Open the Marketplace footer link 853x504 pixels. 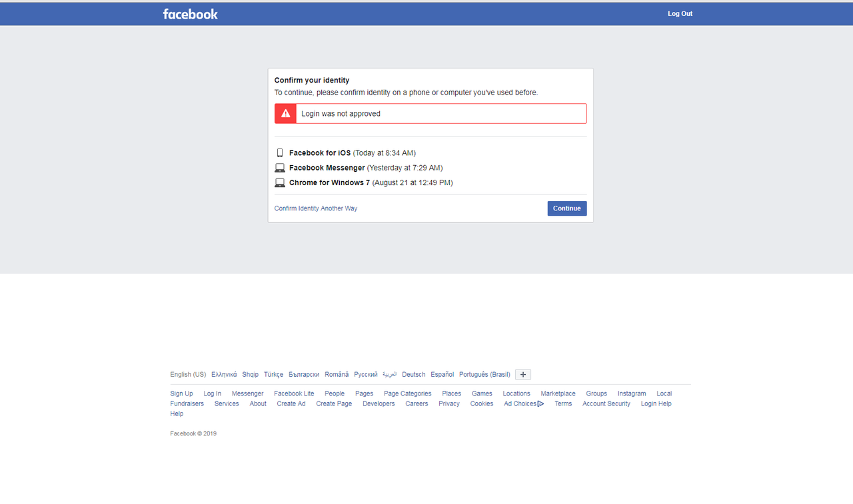tap(558, 394)
